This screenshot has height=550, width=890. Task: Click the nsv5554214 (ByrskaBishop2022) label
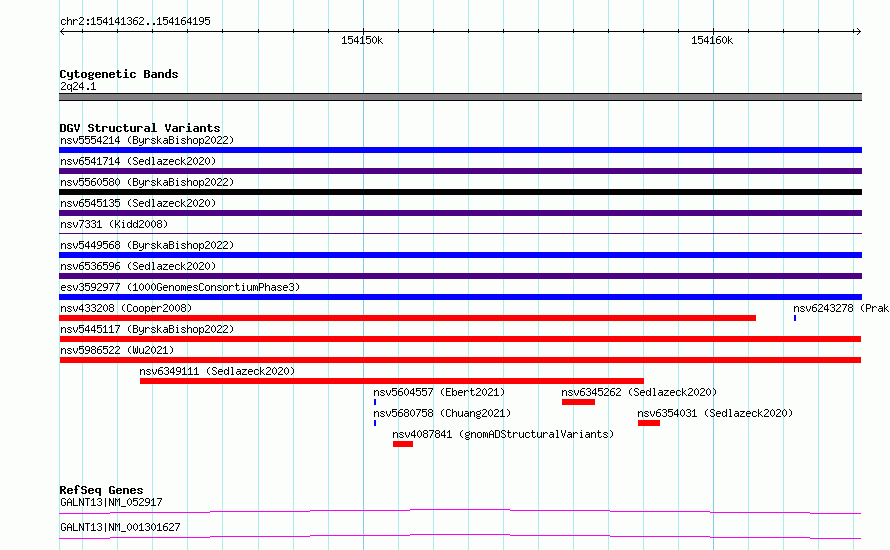pos(147,140)
